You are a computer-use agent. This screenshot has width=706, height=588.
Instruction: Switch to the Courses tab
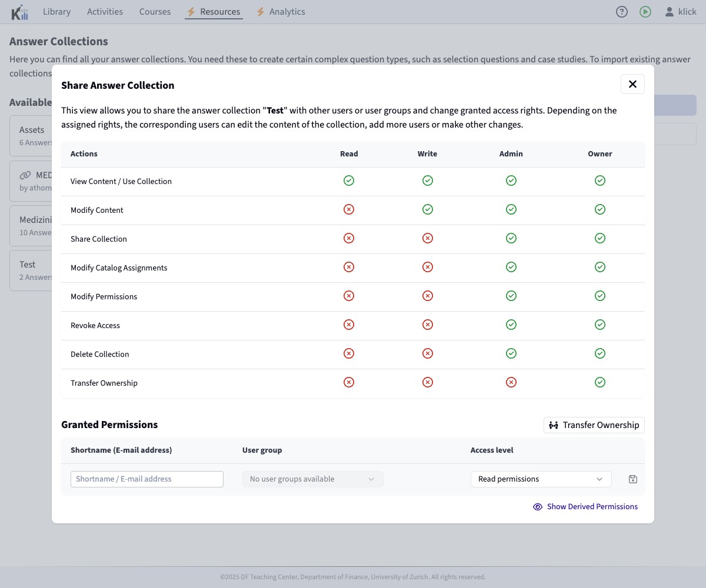(x=155, y=12)
